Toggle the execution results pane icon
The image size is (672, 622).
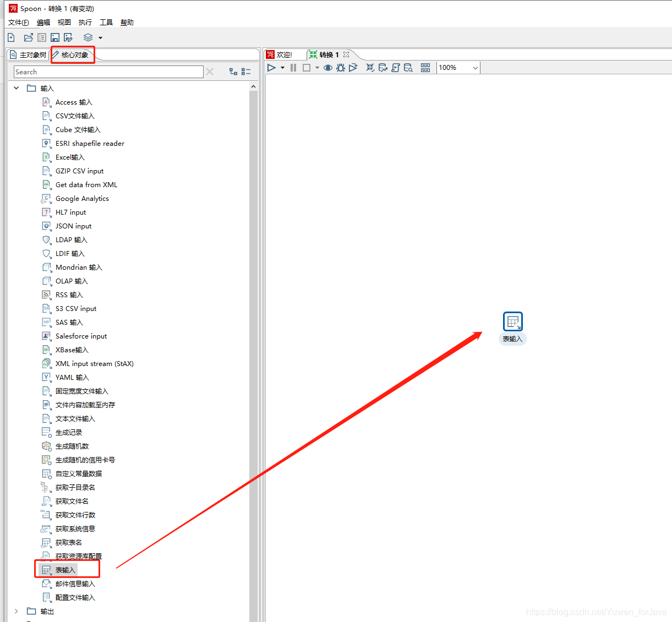tap(425, 68)
